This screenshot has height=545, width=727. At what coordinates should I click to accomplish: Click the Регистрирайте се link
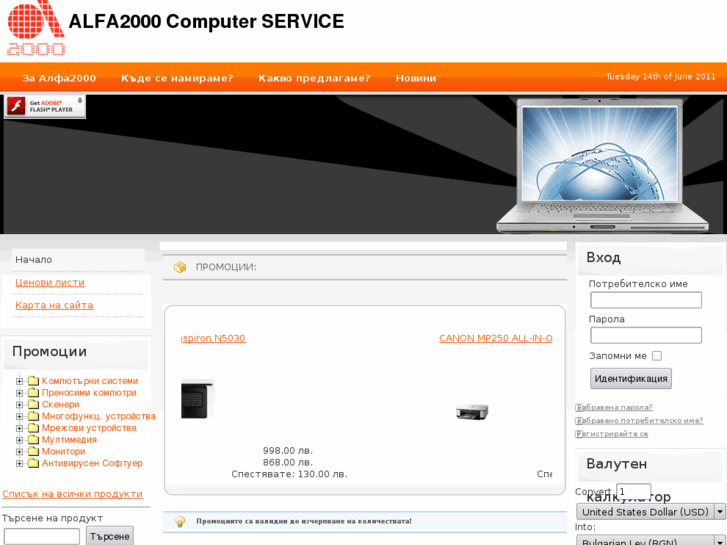pos(612,434)
